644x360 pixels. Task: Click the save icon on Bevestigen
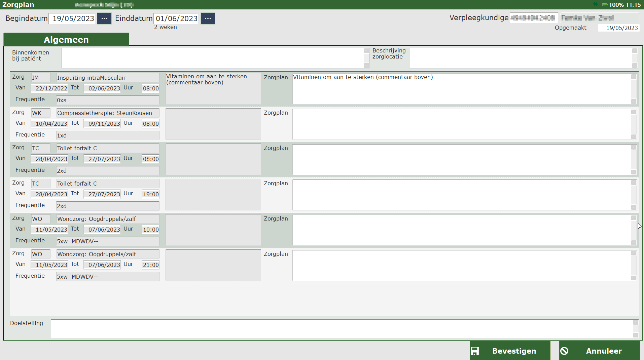[x=475, y=351]
